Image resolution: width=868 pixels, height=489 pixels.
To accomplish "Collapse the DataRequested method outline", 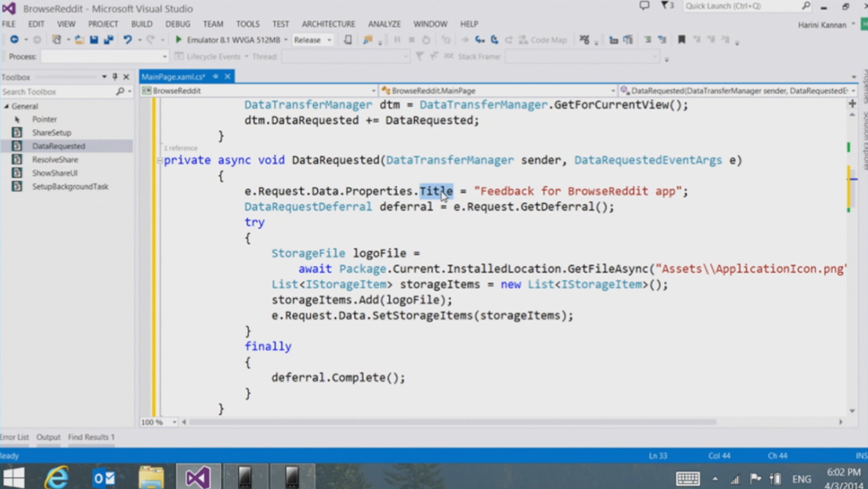I will click(159, 160).
